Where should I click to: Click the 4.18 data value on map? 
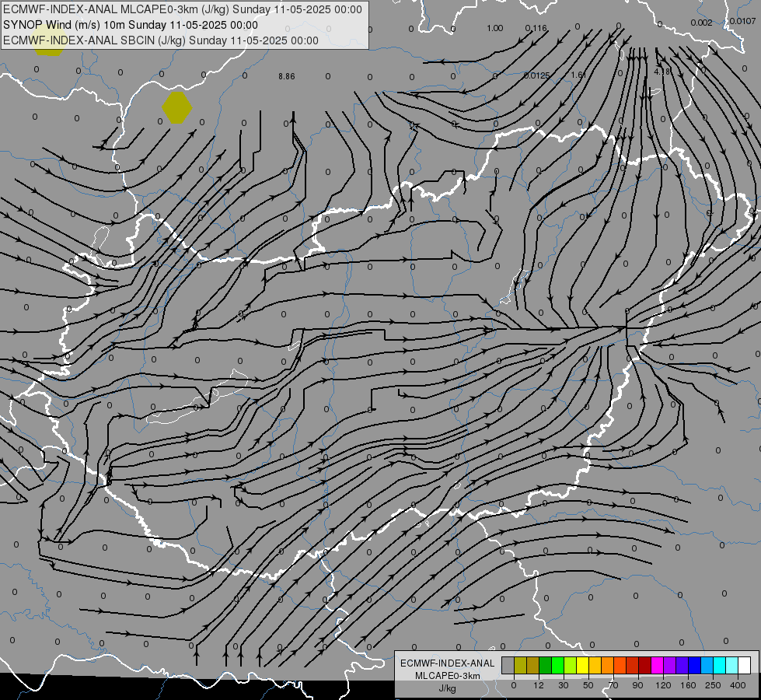[x=662, y=72]
